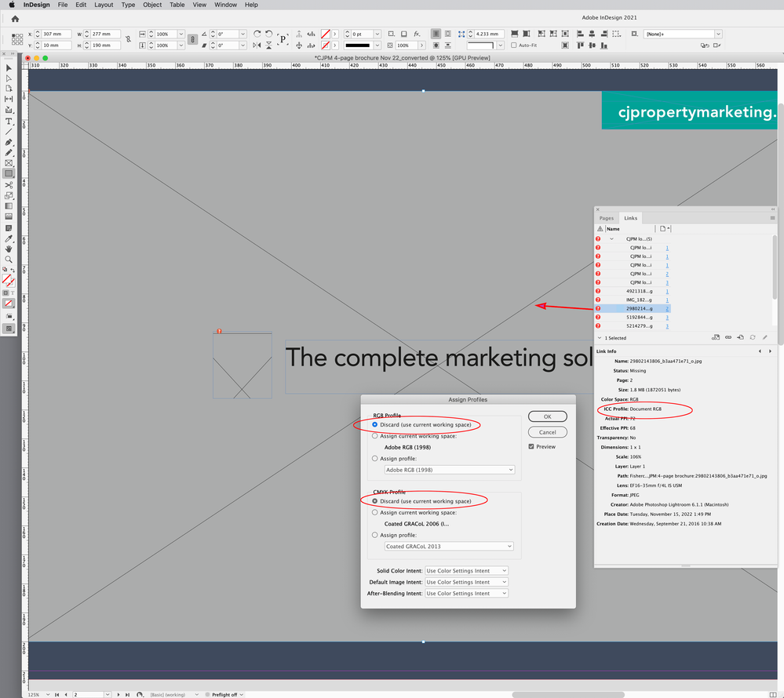Screen dimensions: 784x698
Task: Open the Coated GRACoL 2013 profile dropdown
Action: coord(449,546)
